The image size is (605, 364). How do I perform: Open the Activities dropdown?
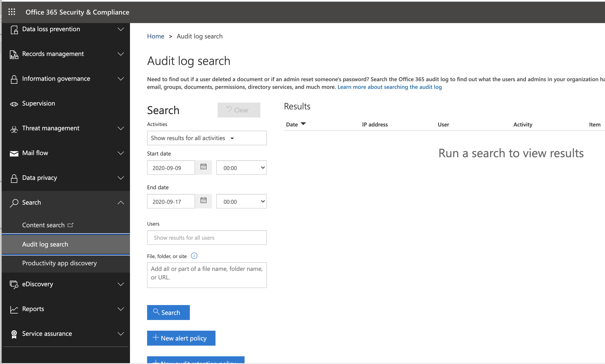(x=207, y=138)
